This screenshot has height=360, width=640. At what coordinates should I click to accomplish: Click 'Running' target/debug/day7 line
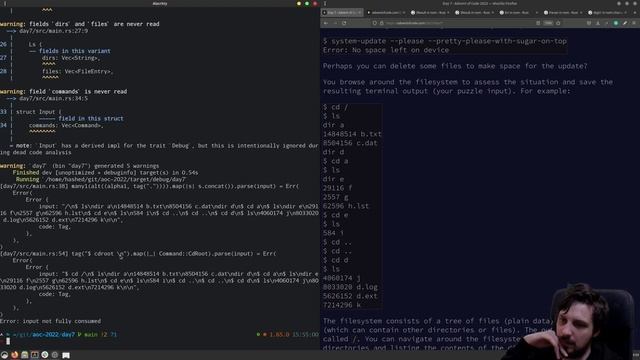click(x=101, y=179)
